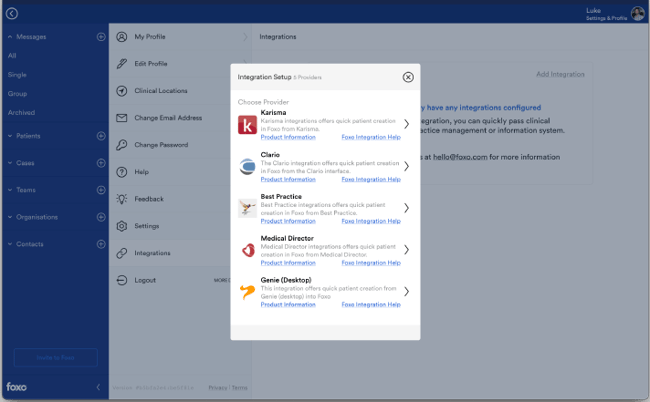Expand the Patients section
Image resolution: width=650 pixels, height=402 pixels.
10,136
